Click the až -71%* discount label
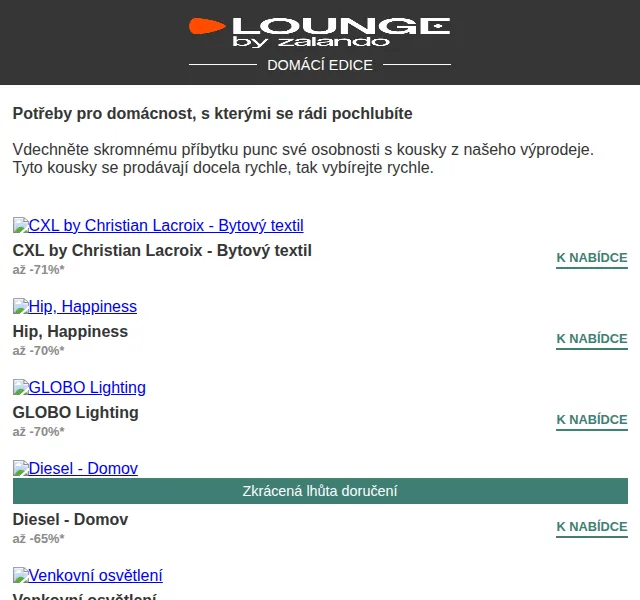 click(x=39, y=270)
